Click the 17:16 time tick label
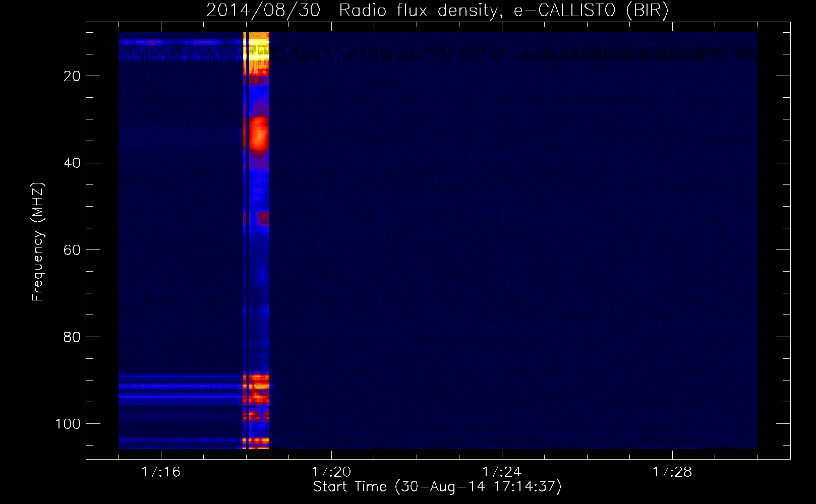This screenshot has height=504, width=816. (161, 472)
